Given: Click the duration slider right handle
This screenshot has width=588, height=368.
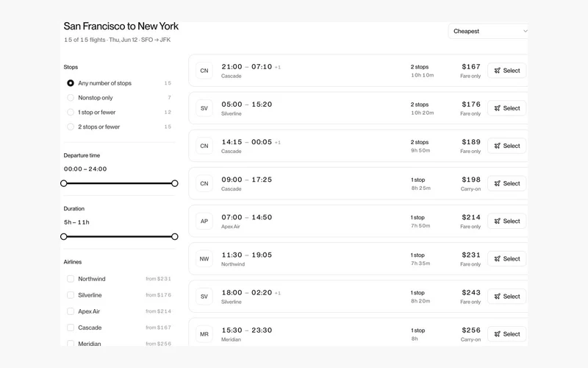Looking at the screenshot, I should click(x=175, y=236).
